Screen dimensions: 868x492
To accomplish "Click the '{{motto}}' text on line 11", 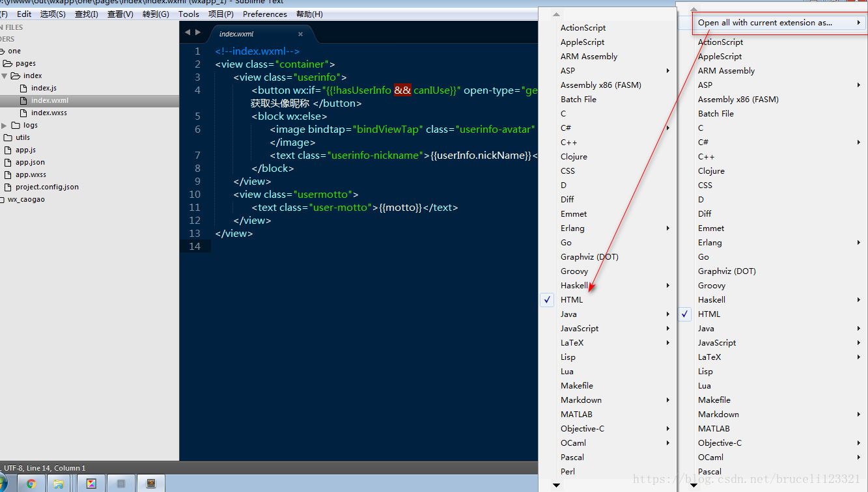I will [x=401, y=207].
